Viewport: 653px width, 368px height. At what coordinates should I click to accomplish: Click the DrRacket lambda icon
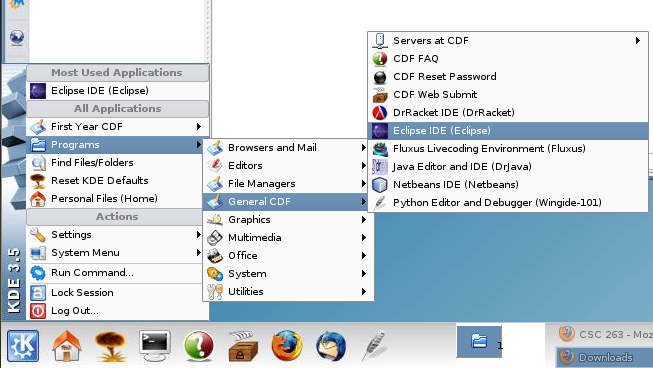point(380,113)
